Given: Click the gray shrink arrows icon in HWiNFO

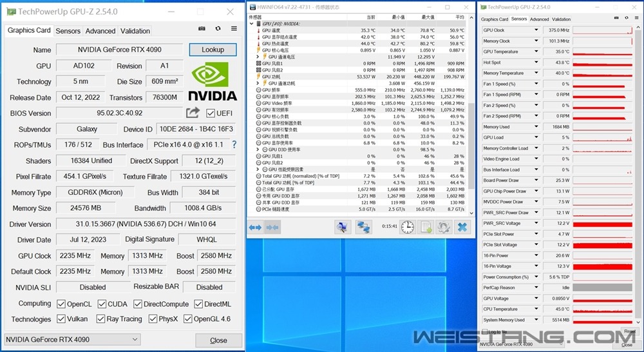Looking at the screenshot, I should (x=272, y=227).
